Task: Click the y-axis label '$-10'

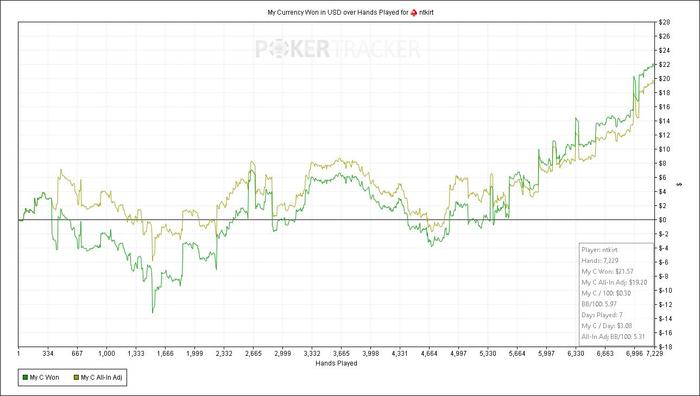Action: pos(665,291)
